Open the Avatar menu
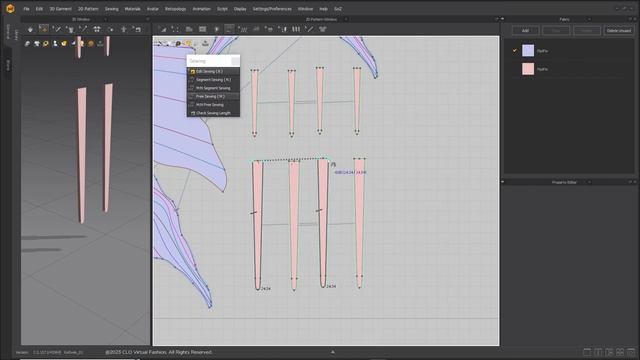Viewport: 640px width, 360px height. coord(153,9)
